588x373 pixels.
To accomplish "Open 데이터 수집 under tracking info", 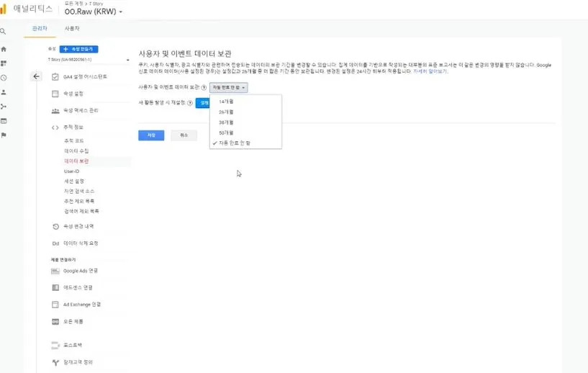I will point(76,151).
